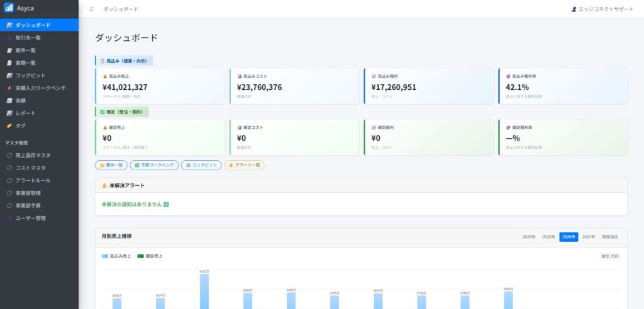This screenshot has width=644, height=309.
Task: Select the 2025年 year tab
Action: 548,237
